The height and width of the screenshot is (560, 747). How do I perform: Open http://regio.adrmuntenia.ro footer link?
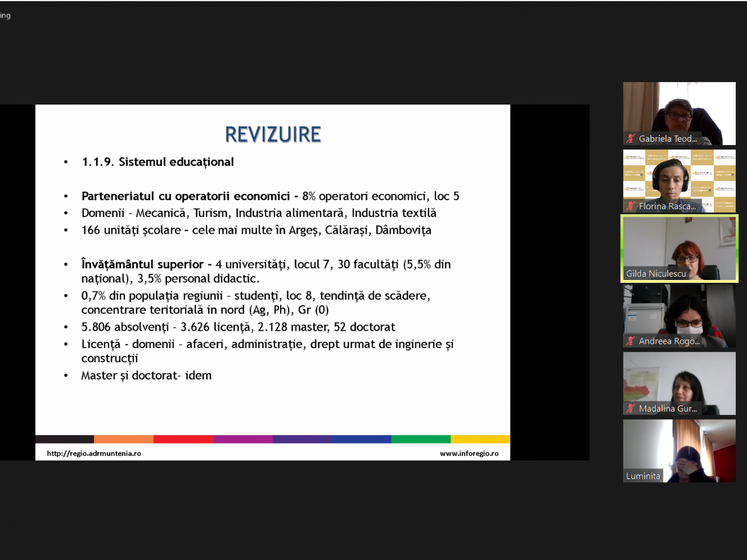(94, 453)
